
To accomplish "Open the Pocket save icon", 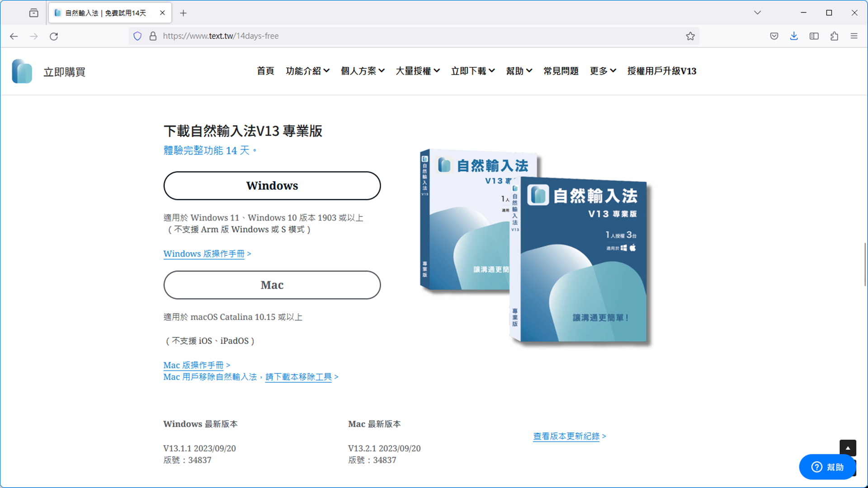I will 774,36.
